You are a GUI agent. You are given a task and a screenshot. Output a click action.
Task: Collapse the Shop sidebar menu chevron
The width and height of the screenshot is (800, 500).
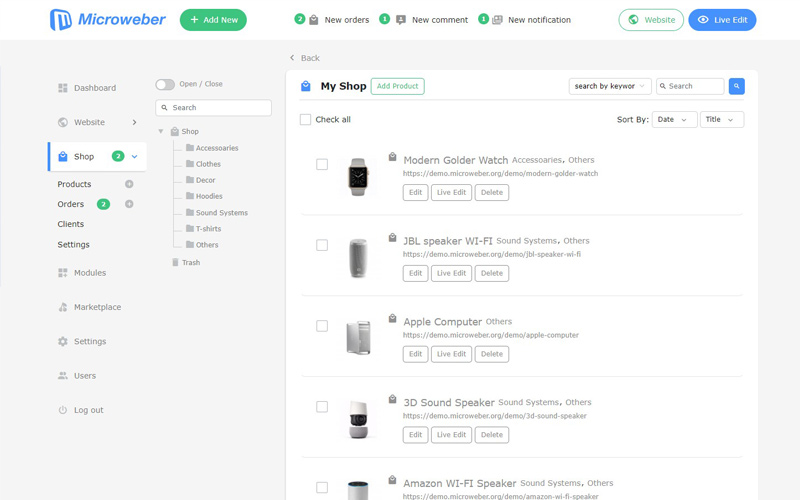pos(135,157)
